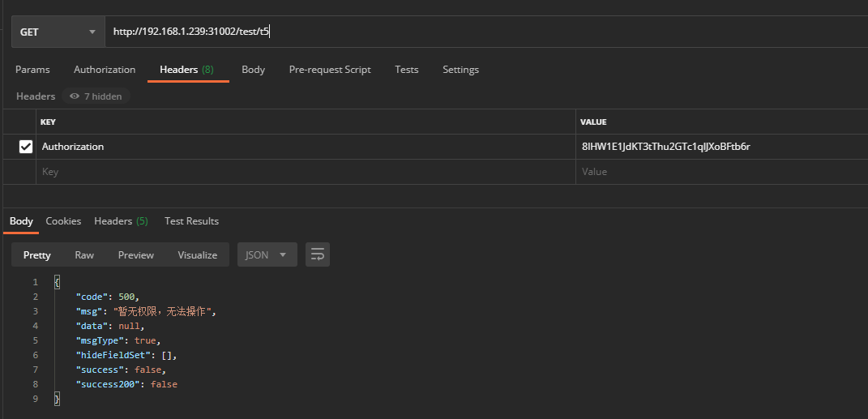Go to the Tests tab
Viewport: 868px width, 419px height.
407,70
